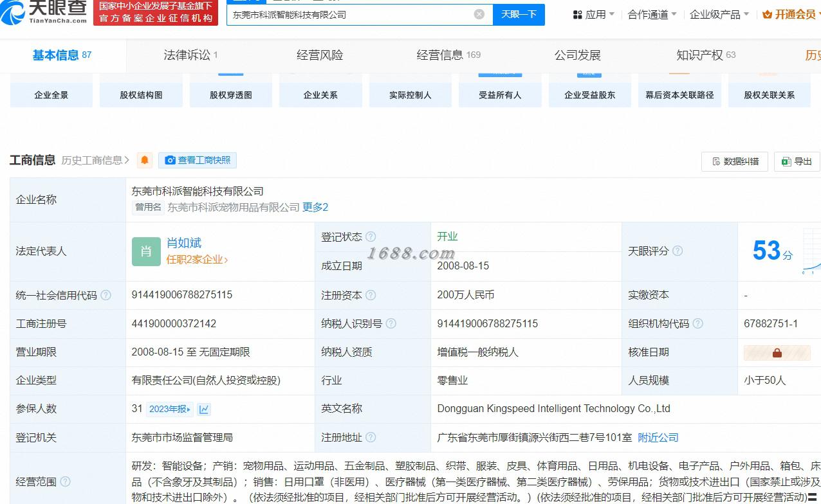Open the TianYanCha logo homepage
The image size is (821, 504).
click(x=44, y=12)
